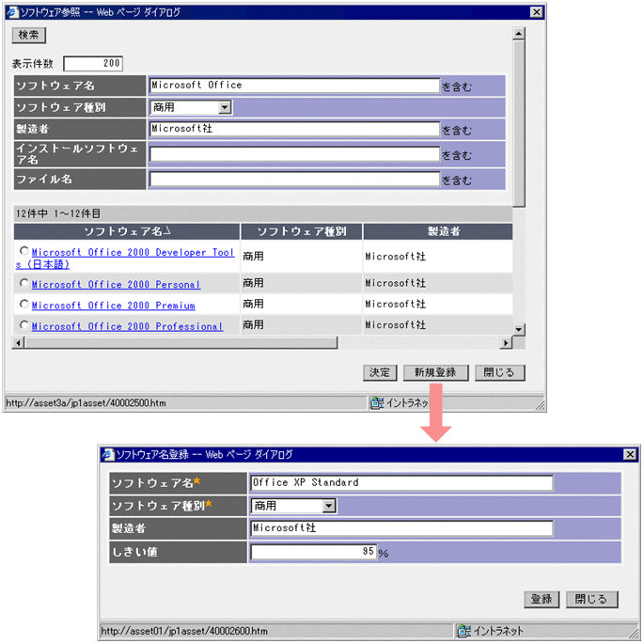Click status bar URL 40002500.htm
This screenshot has height=644, width=644.
(x=86, y=403)
